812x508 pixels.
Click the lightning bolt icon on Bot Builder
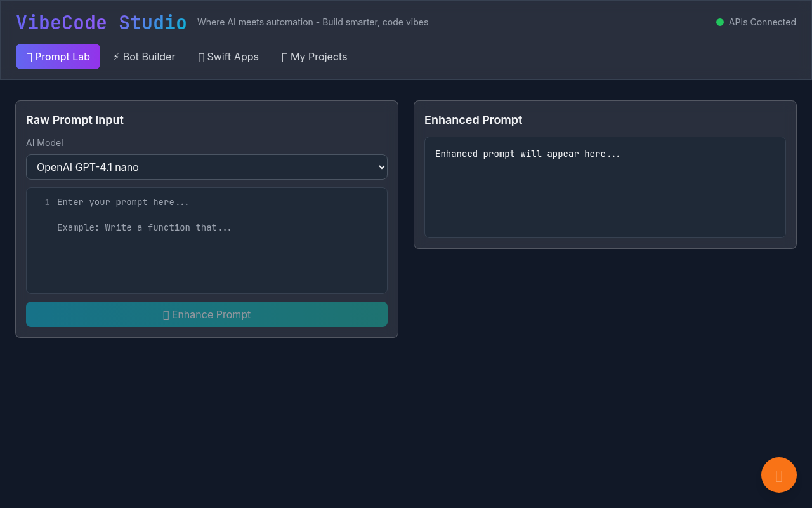[117, 57]
